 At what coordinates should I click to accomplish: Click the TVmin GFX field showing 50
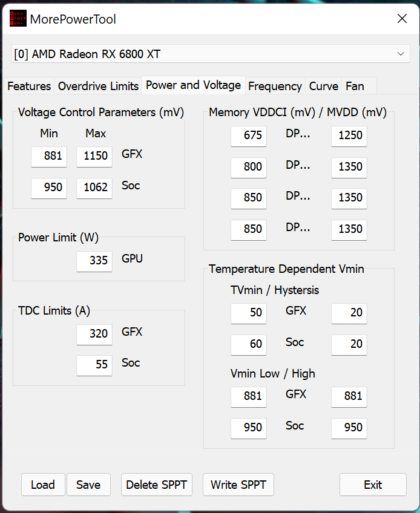249,313
